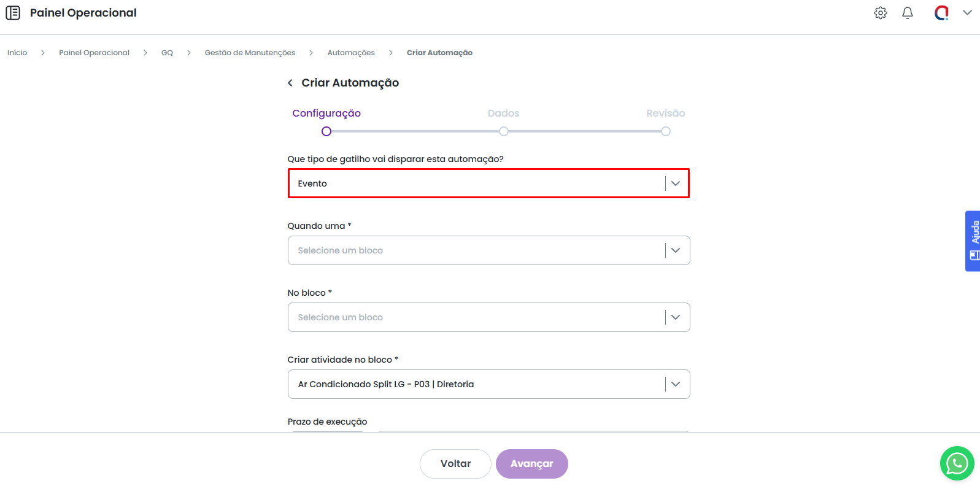
Task: Go to the Dados step
Action: coord(503,131)
